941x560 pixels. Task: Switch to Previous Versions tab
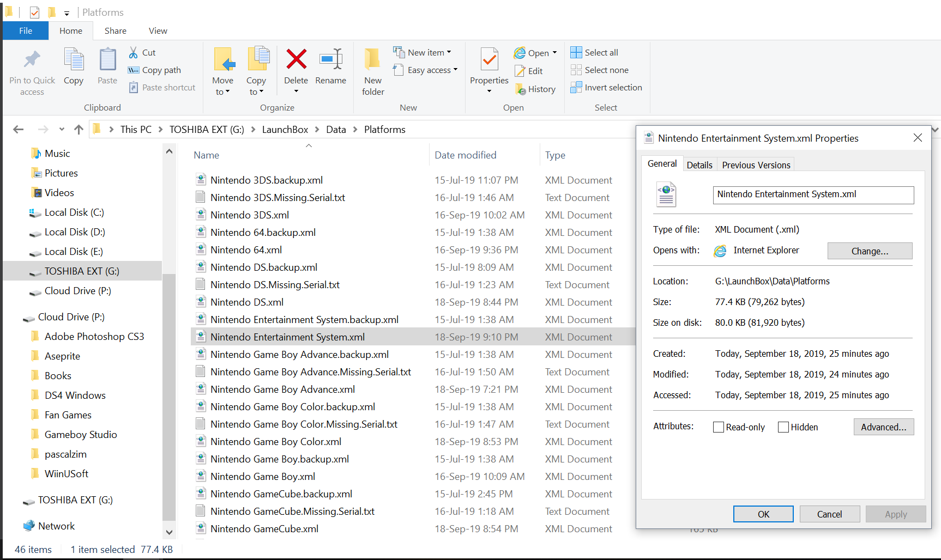pos(756,165)
